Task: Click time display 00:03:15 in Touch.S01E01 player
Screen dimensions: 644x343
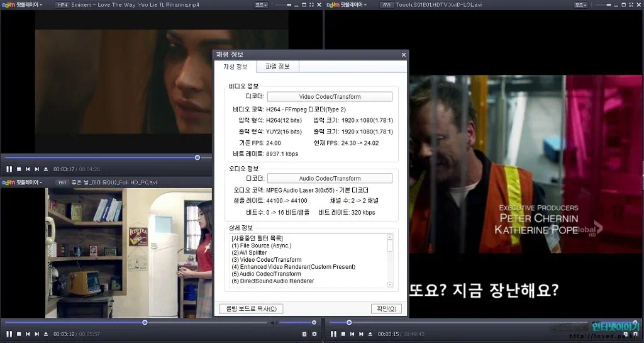Action: point(388,334)
